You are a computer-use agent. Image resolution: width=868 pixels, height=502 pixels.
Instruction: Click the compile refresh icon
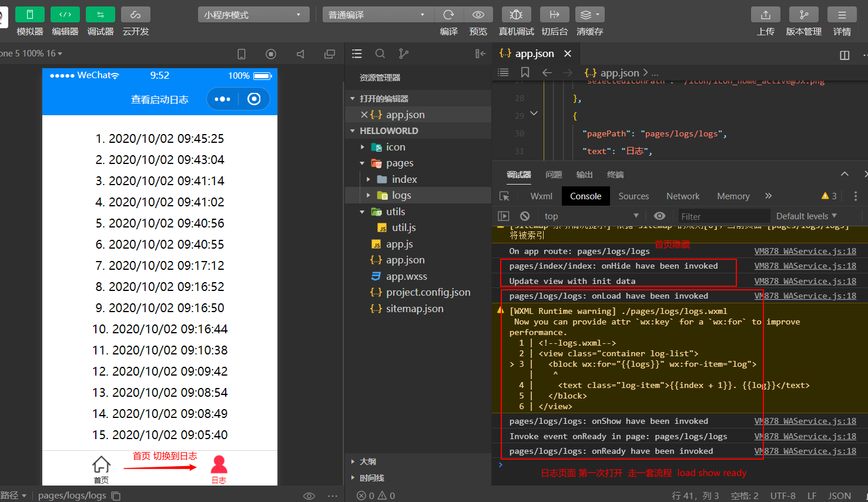click(x=449, y=15)
